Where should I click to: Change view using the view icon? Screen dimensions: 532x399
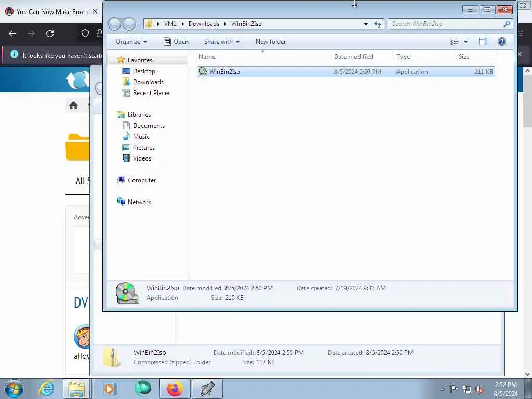tap(454, 42)
